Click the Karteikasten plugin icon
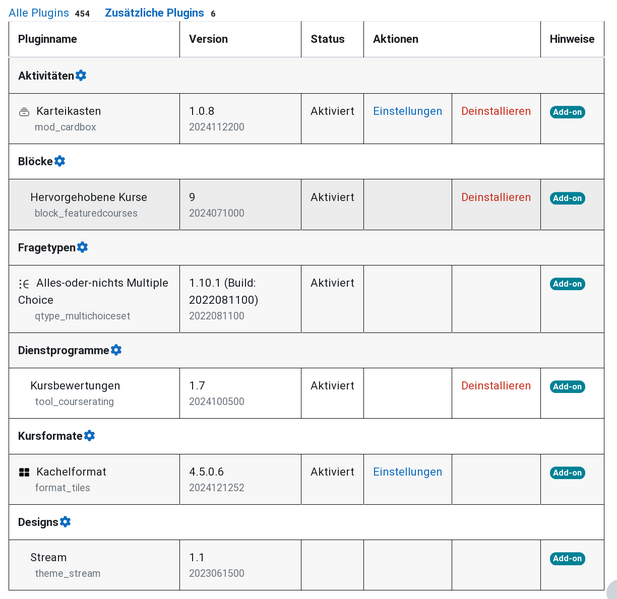The height and width of the screenshot is (599, 617). [24, 112]
